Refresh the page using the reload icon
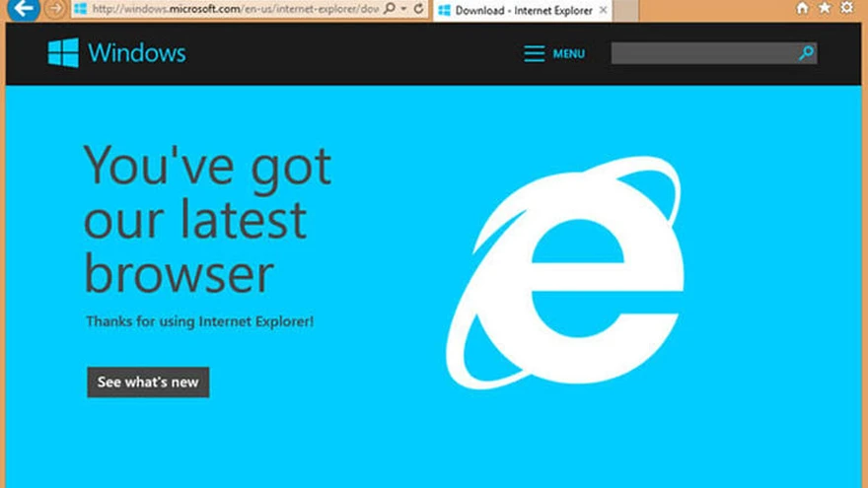The height and width of the screenshot is (488, 868). pos(419,9)
